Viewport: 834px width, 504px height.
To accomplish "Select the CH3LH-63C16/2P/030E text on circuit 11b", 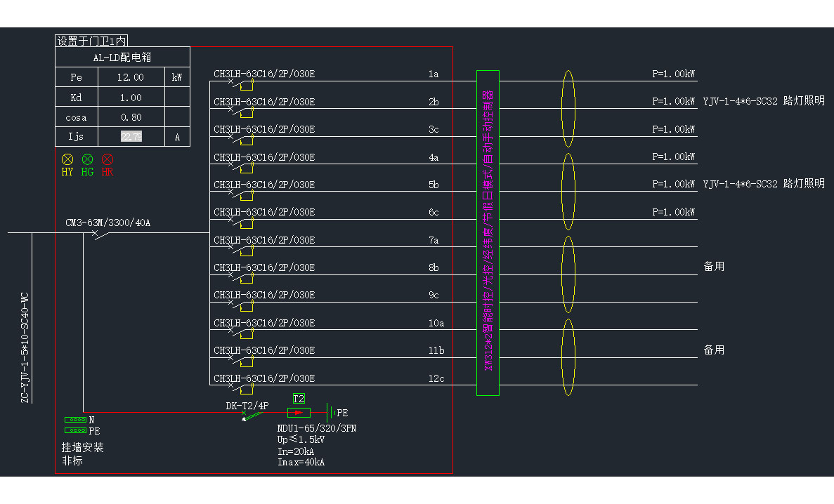I will coord(264,350).
